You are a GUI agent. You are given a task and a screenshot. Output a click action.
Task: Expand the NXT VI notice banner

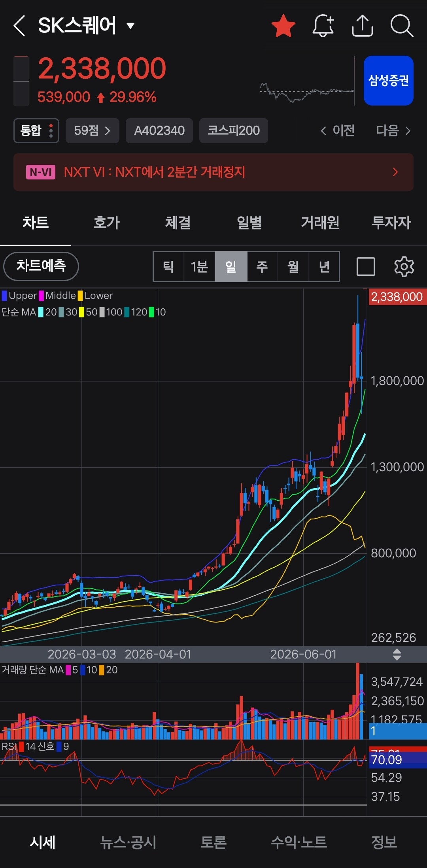pyautogui.click(x=213, y=172)
